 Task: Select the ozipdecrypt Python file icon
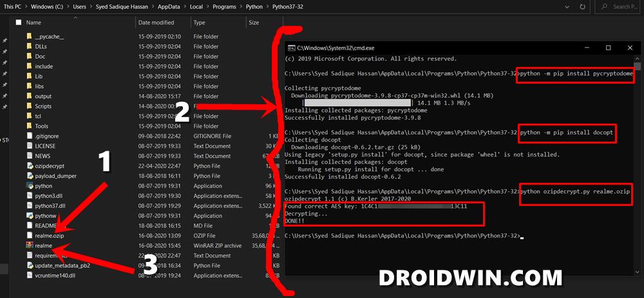[x=29, y=166]
